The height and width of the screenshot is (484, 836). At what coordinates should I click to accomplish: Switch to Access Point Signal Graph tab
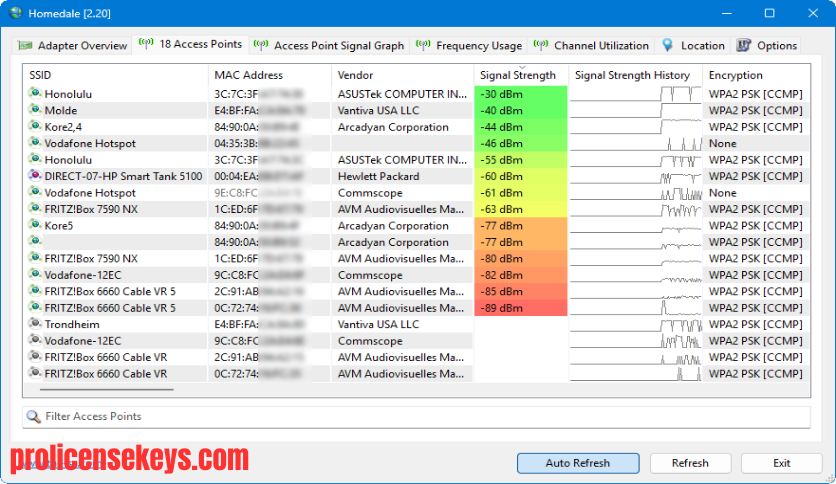tap(329, 45)
